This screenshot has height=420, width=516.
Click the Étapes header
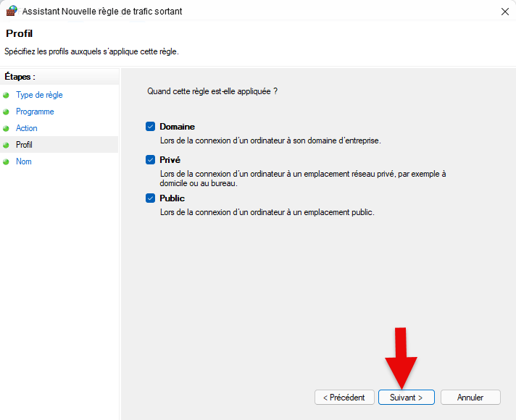[x=20, y=77]
